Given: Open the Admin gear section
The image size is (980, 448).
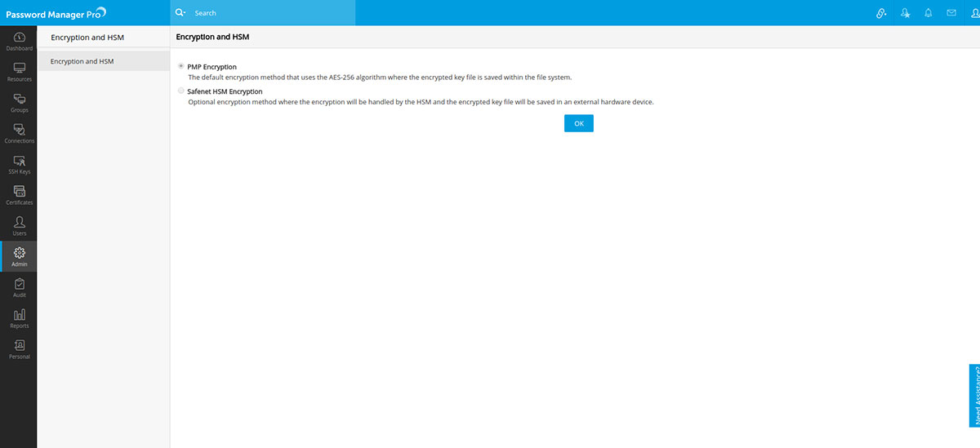Looking at the screenshot, I should pos(19,257).
